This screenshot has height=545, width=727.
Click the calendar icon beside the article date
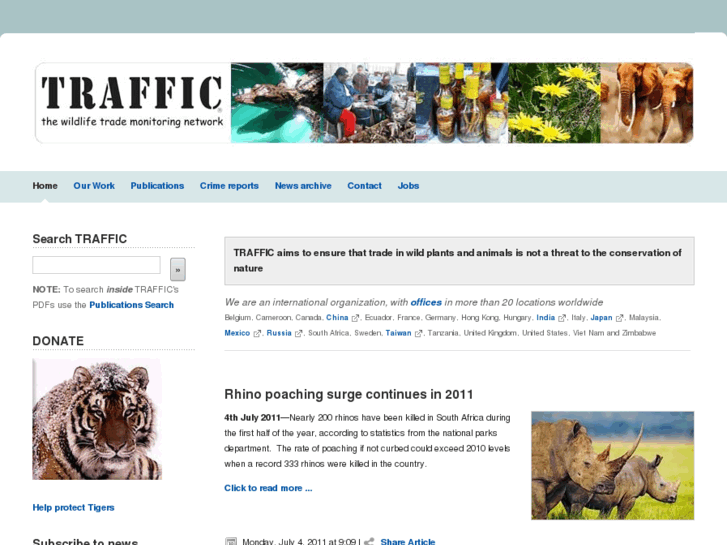tap(230, 541)
